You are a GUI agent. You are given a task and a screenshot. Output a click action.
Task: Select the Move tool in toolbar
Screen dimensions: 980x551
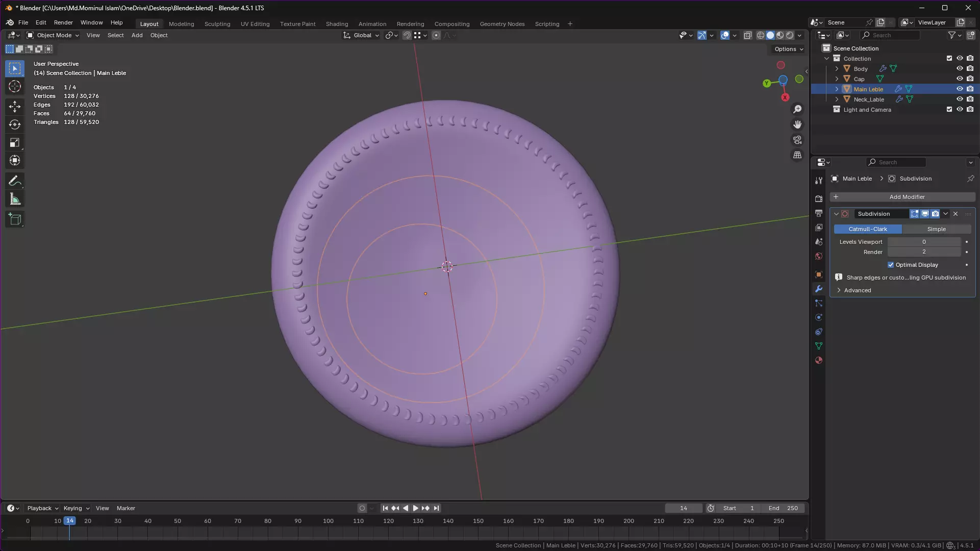point(15,106)
